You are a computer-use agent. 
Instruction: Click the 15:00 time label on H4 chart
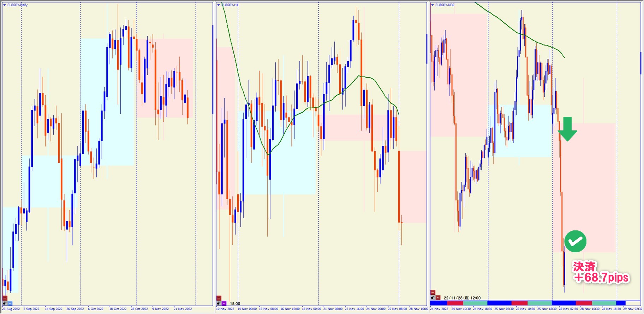point(235,303)
